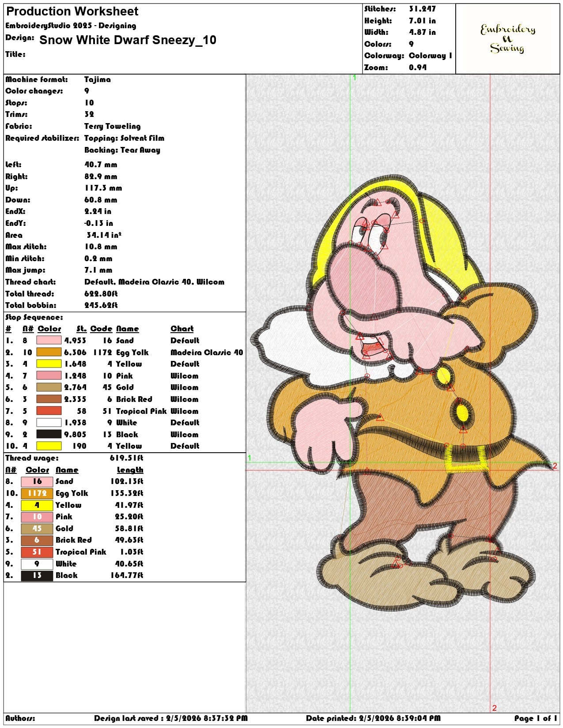The image size is (563, 728).
Task: Click 'Design last saved : 2/5/2026 8:37:32 PM'
Action: [x=171, y=718]
